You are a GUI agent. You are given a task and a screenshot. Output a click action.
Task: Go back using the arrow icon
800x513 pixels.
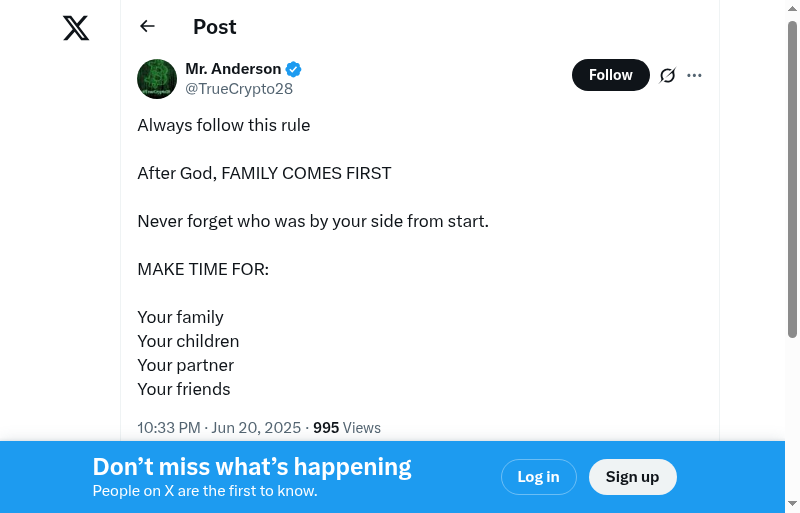click(x=148, y=27)
